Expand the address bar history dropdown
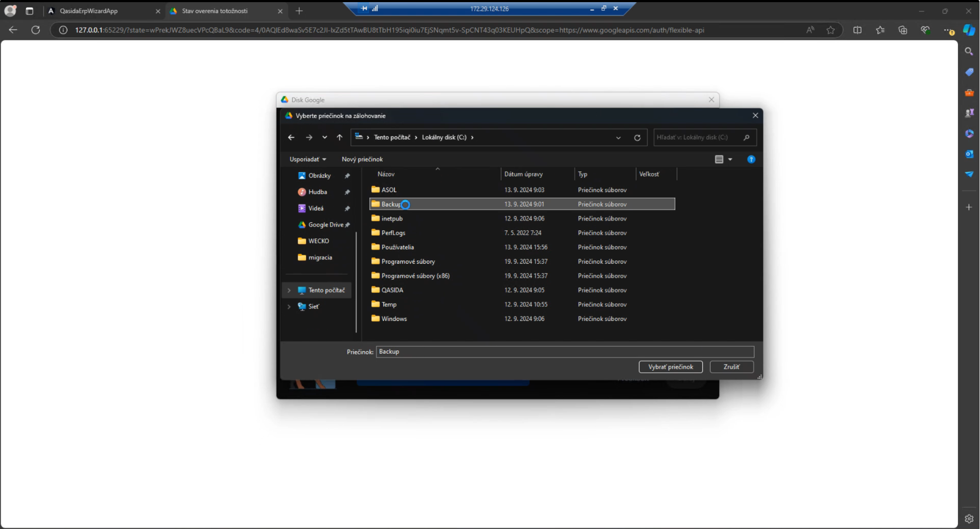980x529 pixels. click(618, 138)
